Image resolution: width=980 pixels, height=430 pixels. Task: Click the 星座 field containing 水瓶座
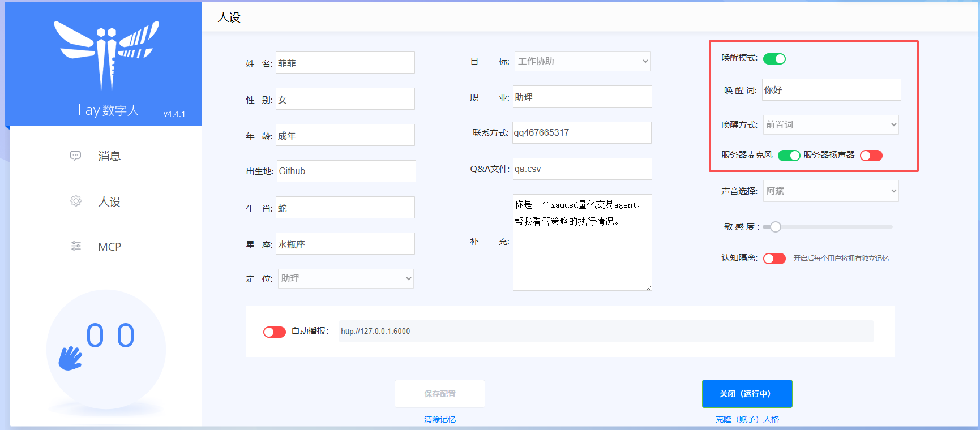click(345, 244)
